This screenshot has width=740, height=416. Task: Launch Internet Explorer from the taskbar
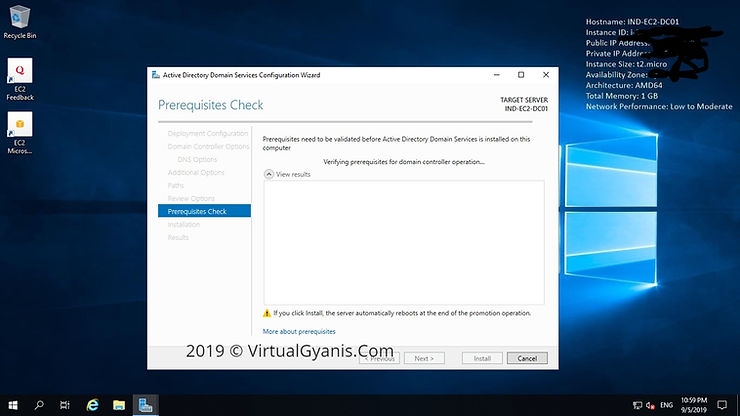(93, 405)
